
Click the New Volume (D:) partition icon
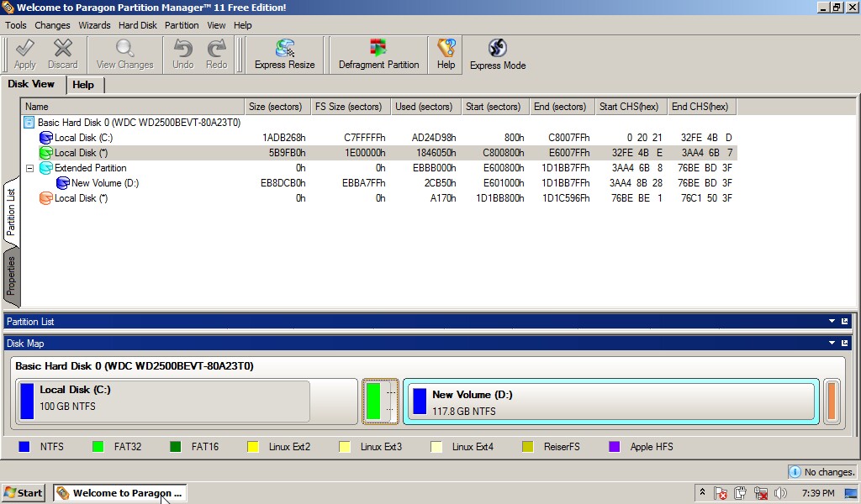pyautogui.click(x=62, y=183)
